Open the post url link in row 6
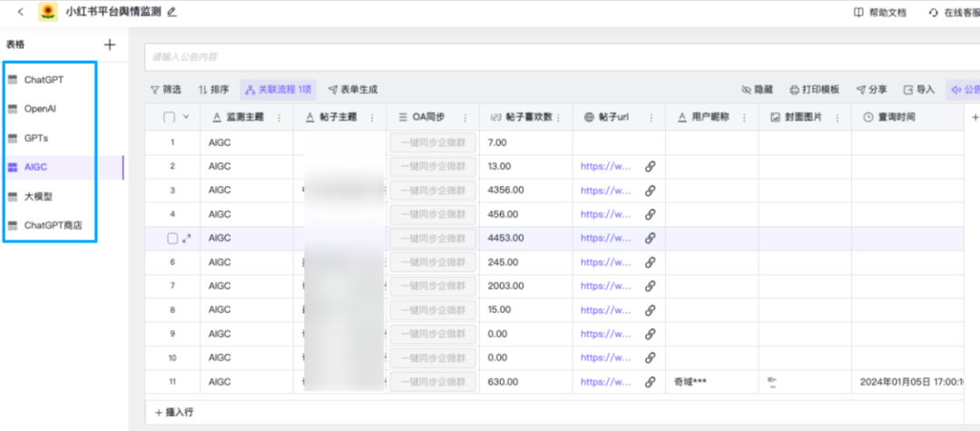Screen dimensions: 980x431 coord(605,261)
